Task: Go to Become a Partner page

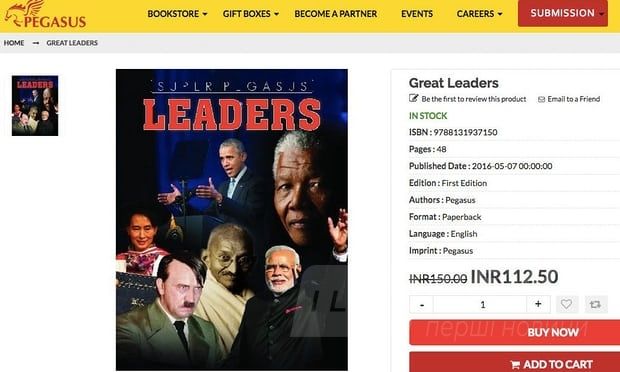Action: (336, 14)
